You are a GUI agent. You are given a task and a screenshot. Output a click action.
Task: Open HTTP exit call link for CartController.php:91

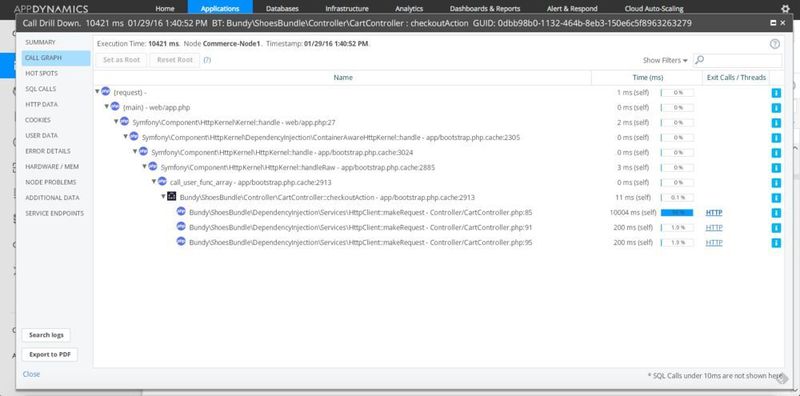(x=714, y=228)
